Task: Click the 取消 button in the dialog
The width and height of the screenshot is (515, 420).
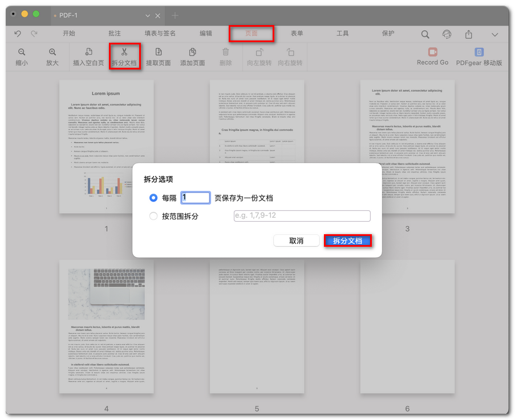Action: pyautogui.click(x=297, y=240)
